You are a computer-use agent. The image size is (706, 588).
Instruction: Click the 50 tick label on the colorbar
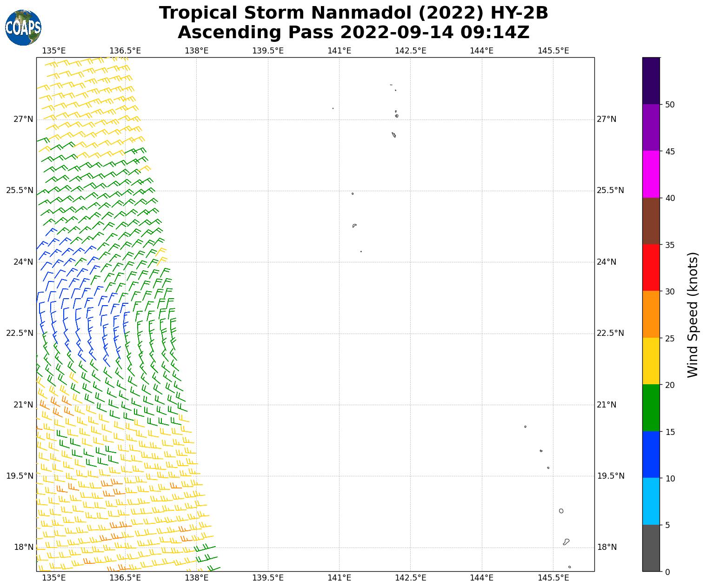(x=670, y=105)
